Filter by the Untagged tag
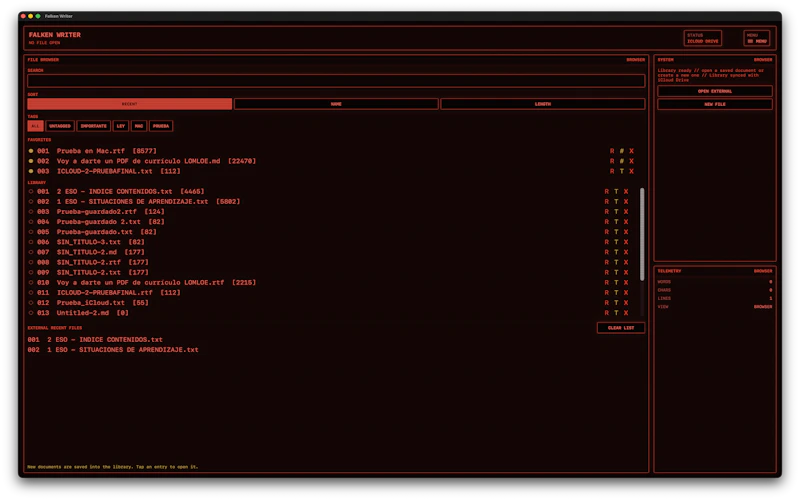800x500 pixels. 60,126
